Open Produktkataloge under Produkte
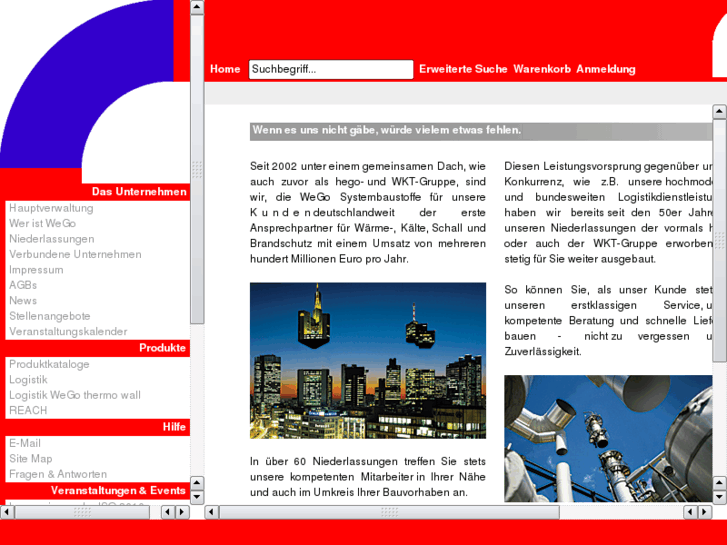The height and width of the screenshot is (545, 727). (49, 364)
